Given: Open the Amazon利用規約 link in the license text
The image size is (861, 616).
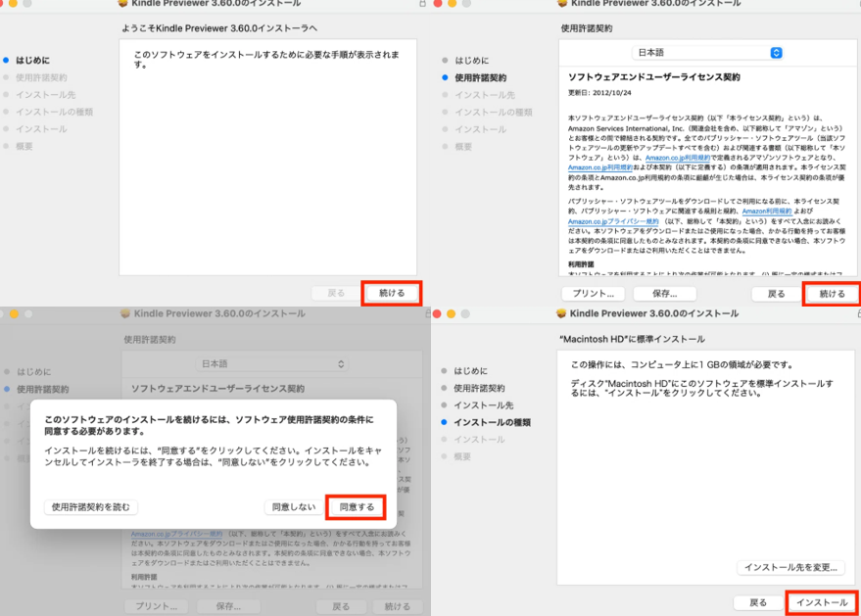Looking at the screenshot, I should pyautogui.click(x=767, y=211).
